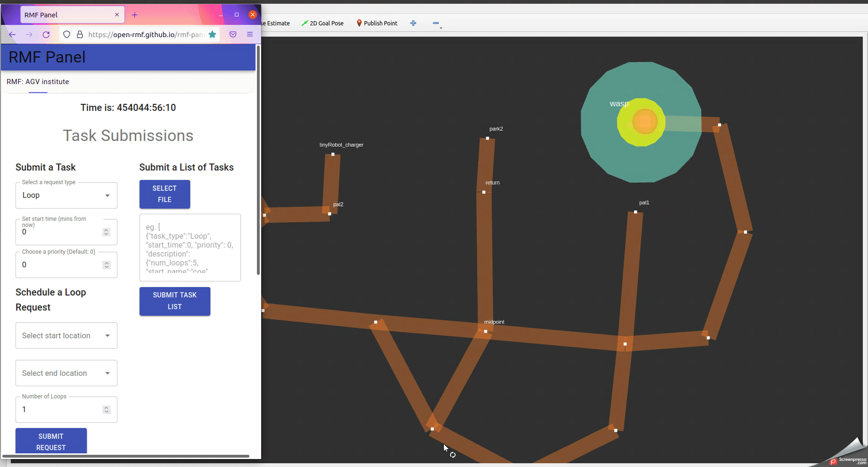The height and width of the screenshot is (467, 868).
Task: Select the 2D Goal Pose tool in RViz
Action: (x=323, y=23)
